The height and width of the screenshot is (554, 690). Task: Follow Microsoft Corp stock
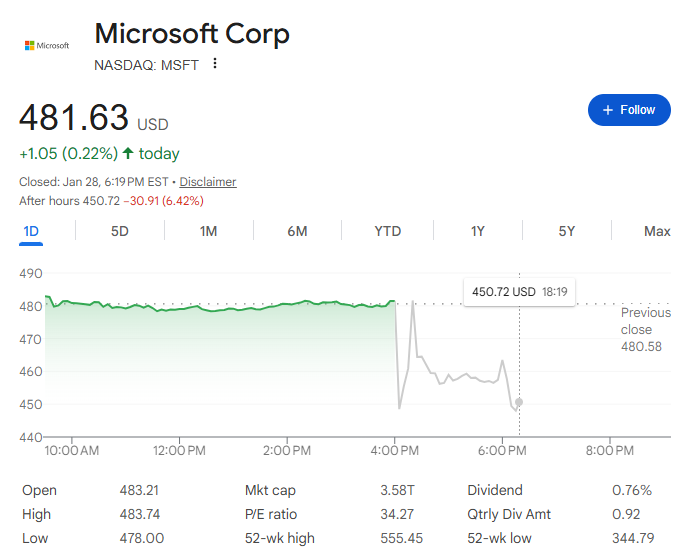click(x=628, y=110)
